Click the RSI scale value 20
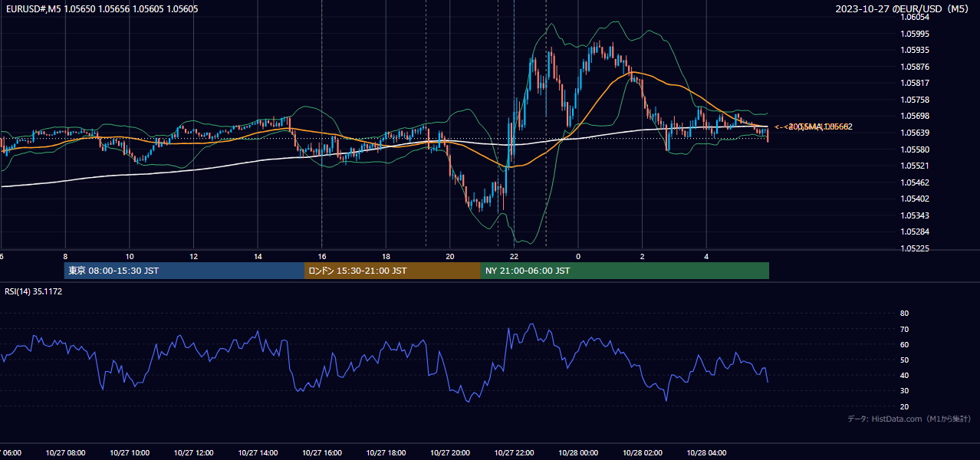The width and height of the screenshot is (980, 460). pyautogui.click(x=904, y=406)
